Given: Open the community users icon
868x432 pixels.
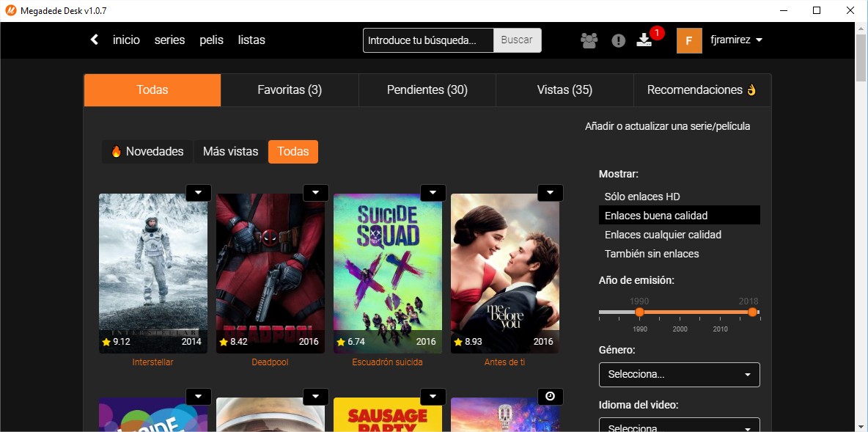Looking at the screenshot, I should [x=589, y=40].
